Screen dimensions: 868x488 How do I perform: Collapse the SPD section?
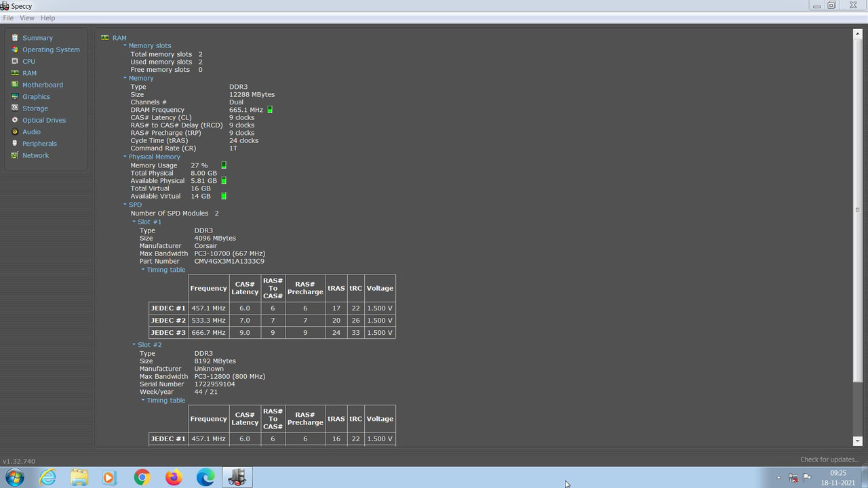[125, 204]
